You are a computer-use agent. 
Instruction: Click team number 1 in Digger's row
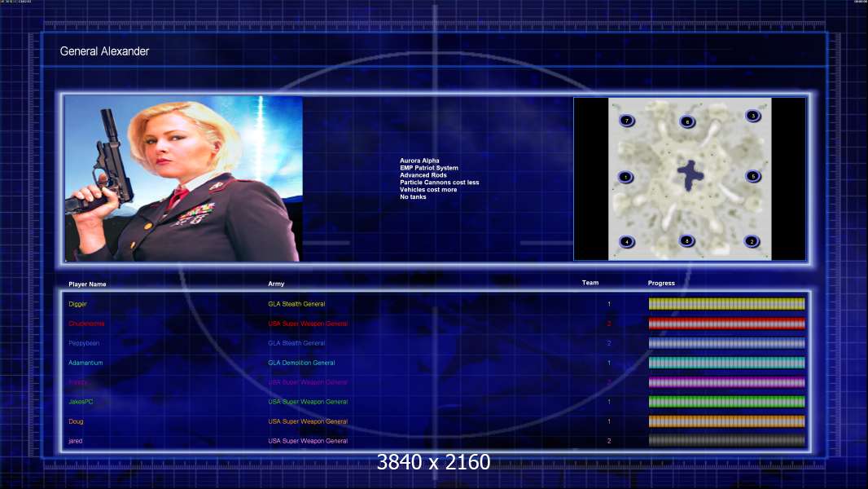tap(609, 304)
